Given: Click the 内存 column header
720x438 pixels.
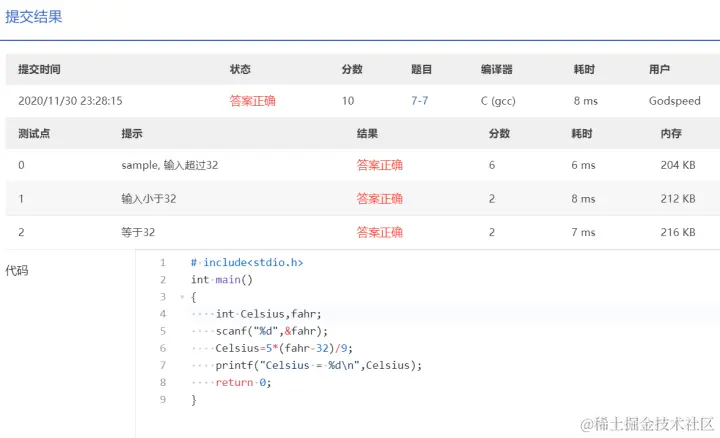Looking at the screenshot, I should (x=671, y=134).
